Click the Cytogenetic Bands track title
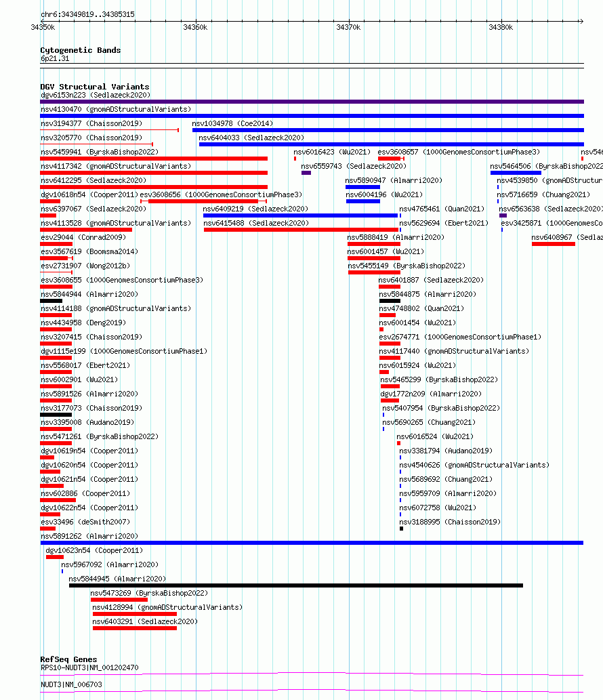603x700 pixels. [81, 50]
